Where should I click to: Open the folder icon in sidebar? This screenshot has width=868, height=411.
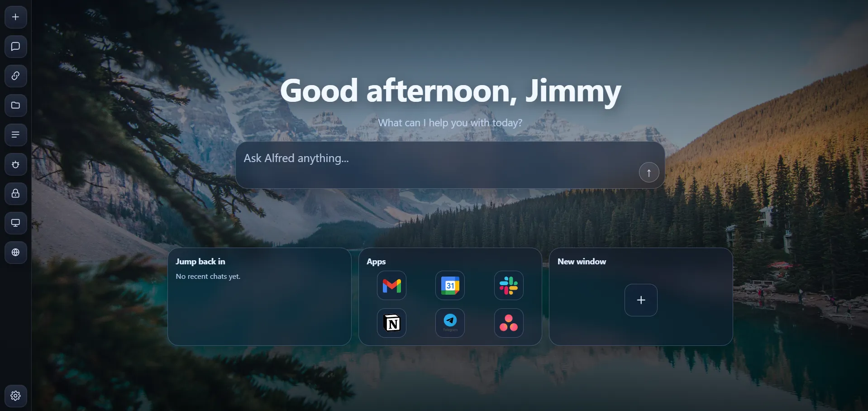(x=15, y=105)
